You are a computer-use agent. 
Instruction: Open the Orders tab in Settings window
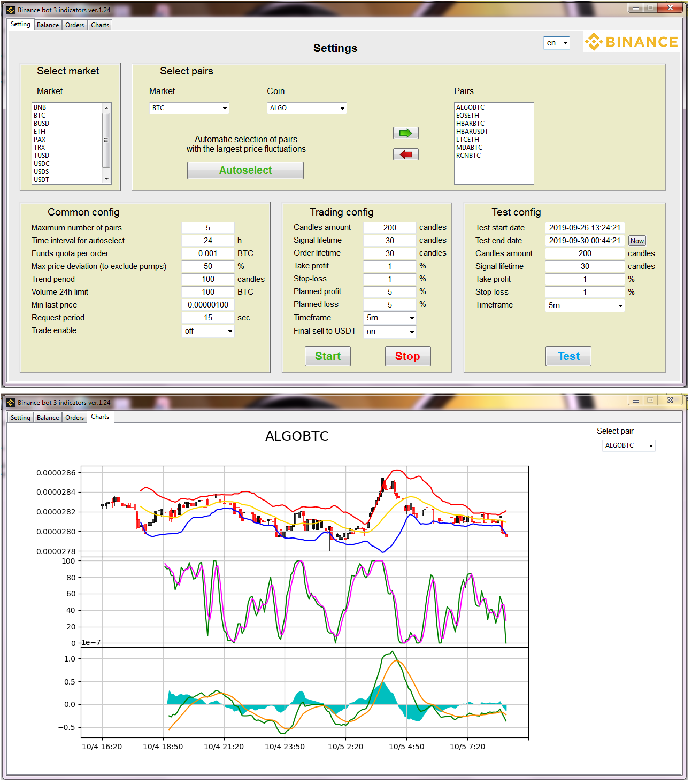74,25
